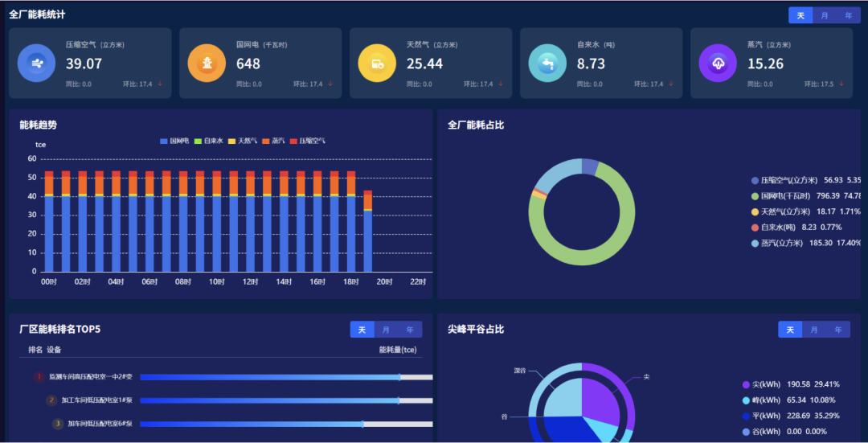Select 年 tab in peak-valley ratio panel

[837, 330]
